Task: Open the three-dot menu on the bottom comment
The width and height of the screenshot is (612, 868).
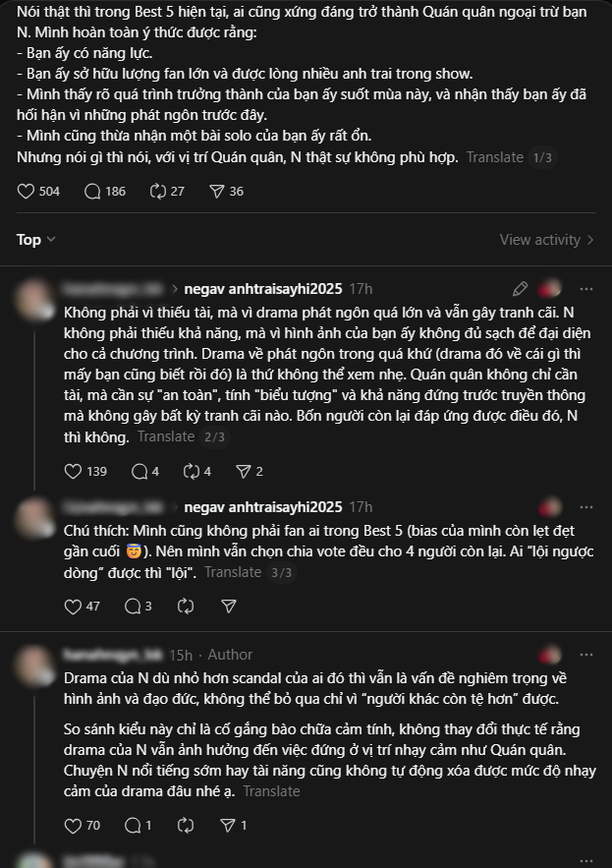Action: coord(586,862)
